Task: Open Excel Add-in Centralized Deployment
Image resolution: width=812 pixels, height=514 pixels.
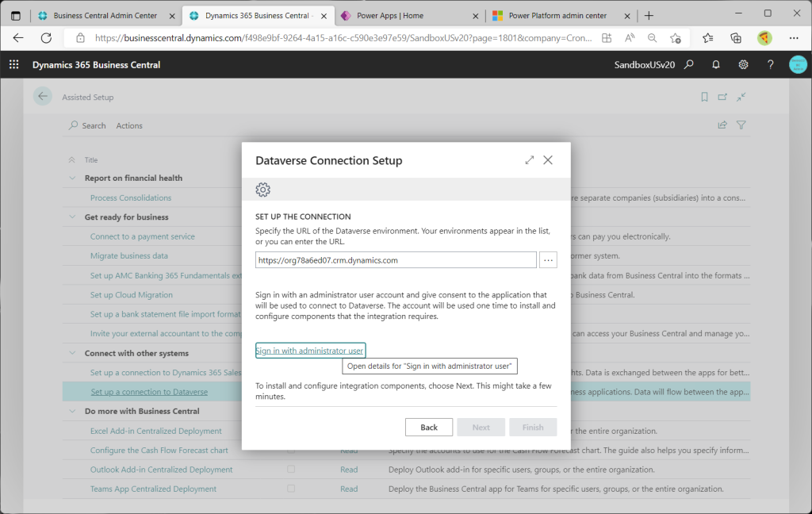Action: (156, 431)
